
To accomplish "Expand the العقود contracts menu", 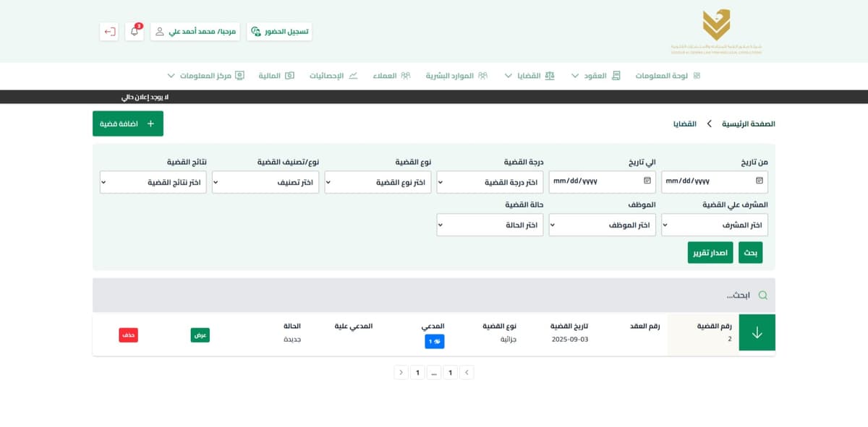I will pyautogui.click(x=596, y=76).
